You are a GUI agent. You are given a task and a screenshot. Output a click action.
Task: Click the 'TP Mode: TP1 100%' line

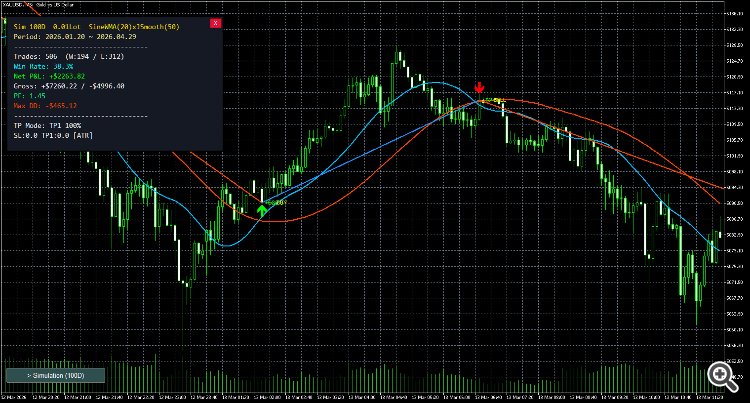click(x=47, y=126)
